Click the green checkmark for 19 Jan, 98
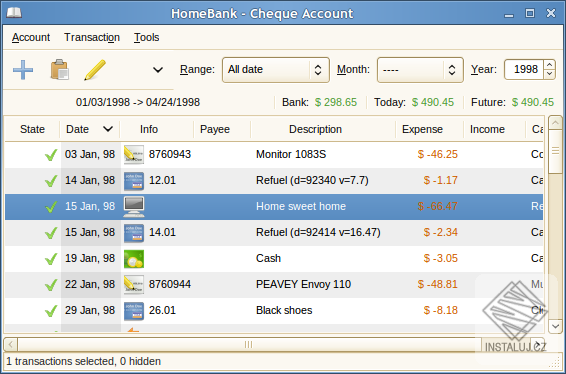This screenshot has height=374, width=566. [x=51, y=258]
